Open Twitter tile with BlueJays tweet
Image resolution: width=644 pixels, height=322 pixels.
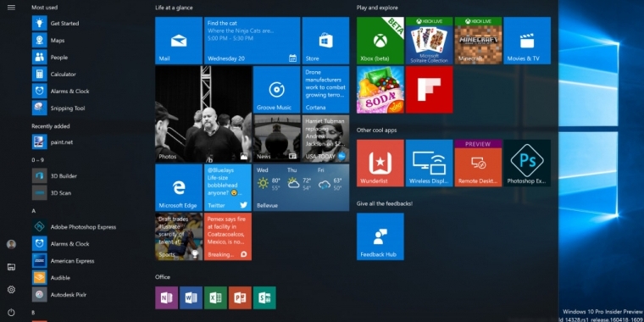pyautogui.click(x=228, y=187)
